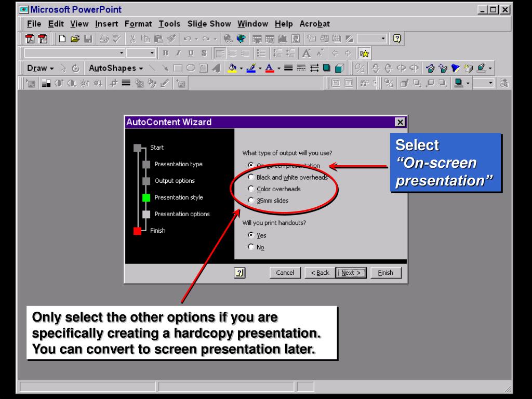Open the Insert menu
This screenshot has height=399, width=532.
coord(107,24)
